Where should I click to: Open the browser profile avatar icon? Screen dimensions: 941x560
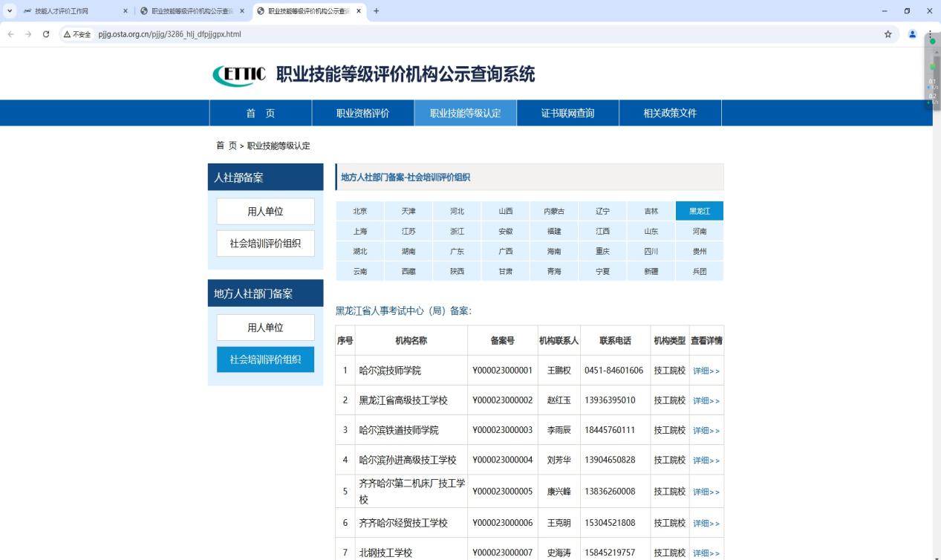tap(913, 34)
